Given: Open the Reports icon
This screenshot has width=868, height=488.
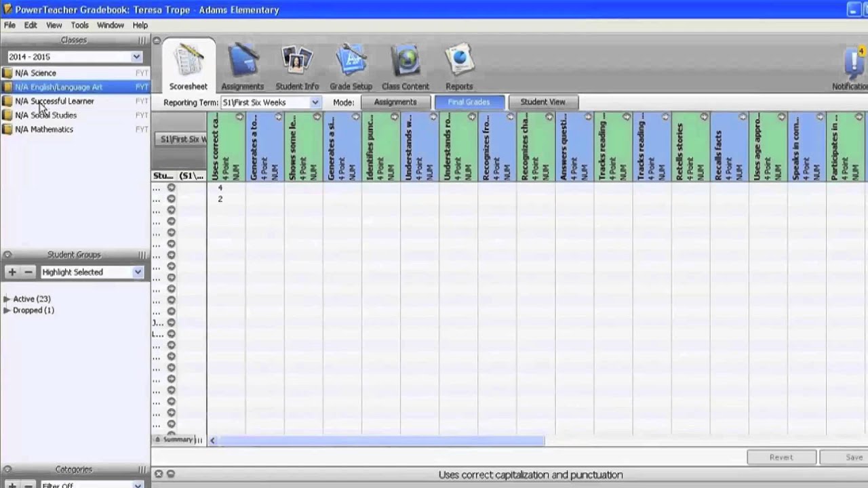Looking at the screenshot, I should 459,61.
